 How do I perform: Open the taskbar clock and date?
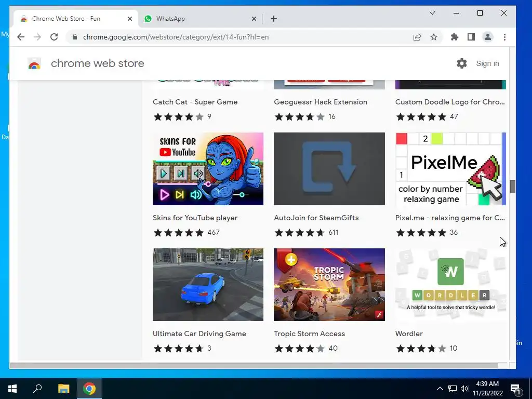point(487,389)
